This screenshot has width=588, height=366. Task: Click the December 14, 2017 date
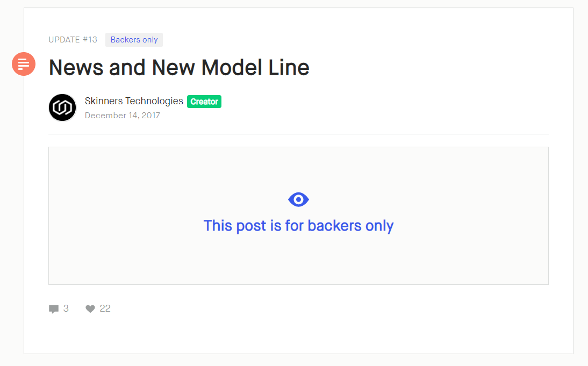point(122,116)
